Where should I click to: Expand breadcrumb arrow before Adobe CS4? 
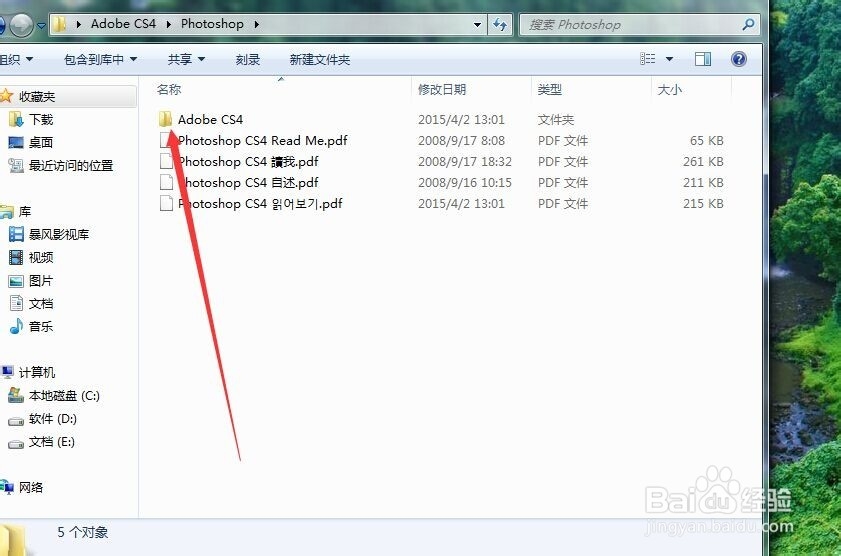click(79, 24)
